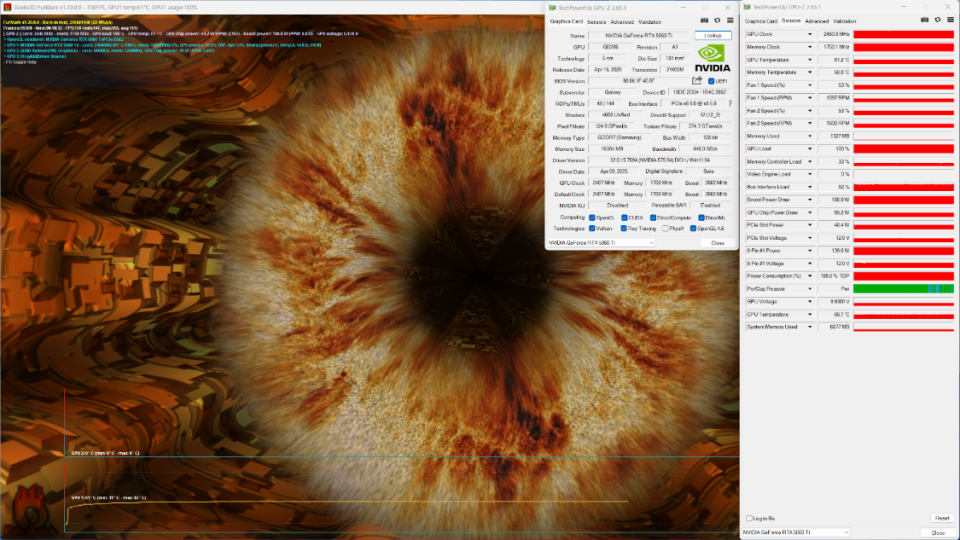
Task: Click the screenshot camera icon in Graphics Card window
Action: click(704, 20)
